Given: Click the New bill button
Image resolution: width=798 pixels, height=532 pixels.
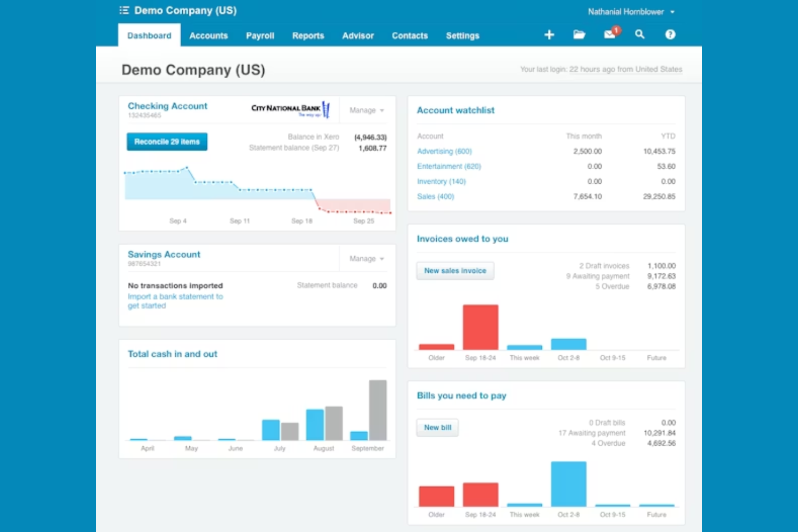Looking at the screenshot, I should tap(437, 427).
